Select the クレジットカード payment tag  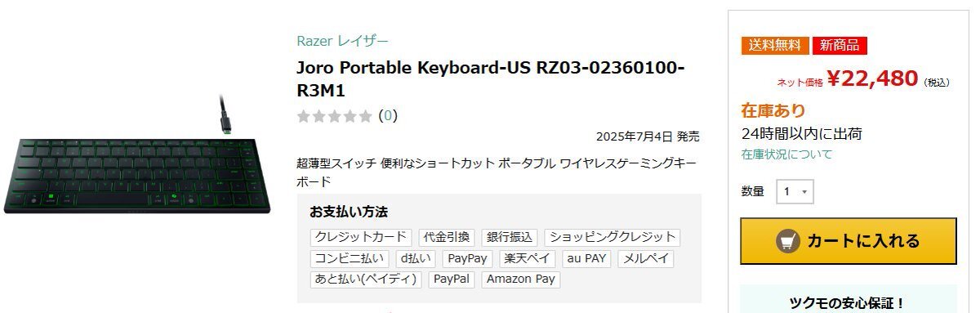(x=361, y=237)
